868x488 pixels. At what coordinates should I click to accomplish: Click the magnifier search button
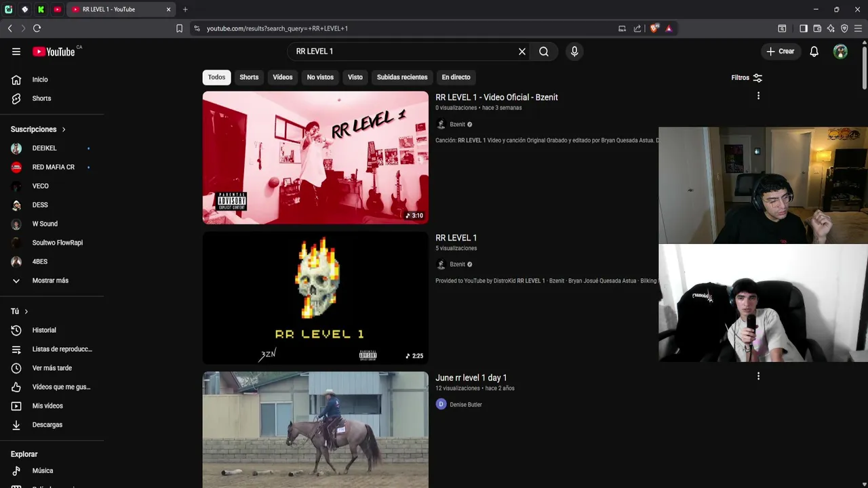(544, 52)
